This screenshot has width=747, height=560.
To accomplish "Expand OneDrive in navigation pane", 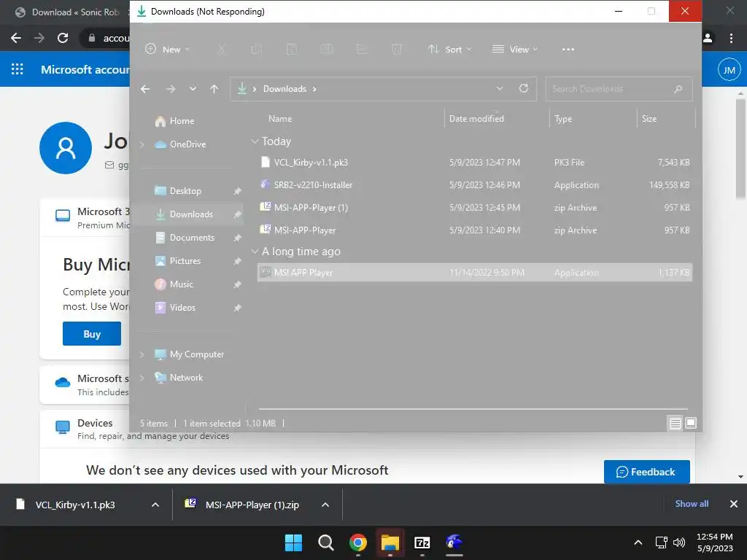I will [142, 144].
